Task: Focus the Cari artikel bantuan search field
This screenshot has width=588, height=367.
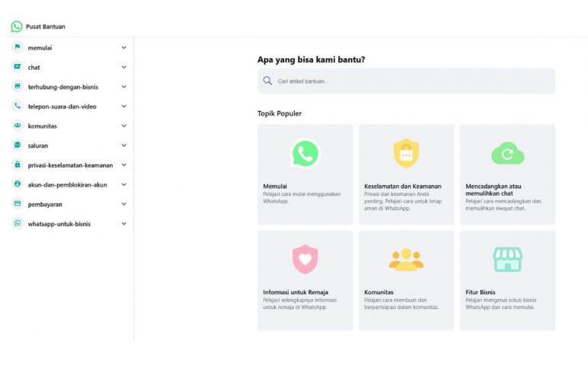Action: [x=406, y=81]
